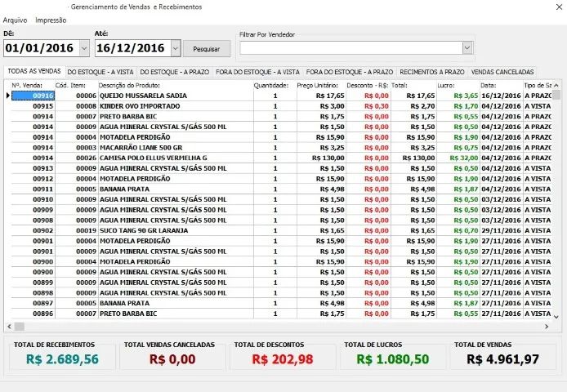Click the R$ 1,70 profit cell
Viewport: 567px width, 392px height.
(458, 106)
